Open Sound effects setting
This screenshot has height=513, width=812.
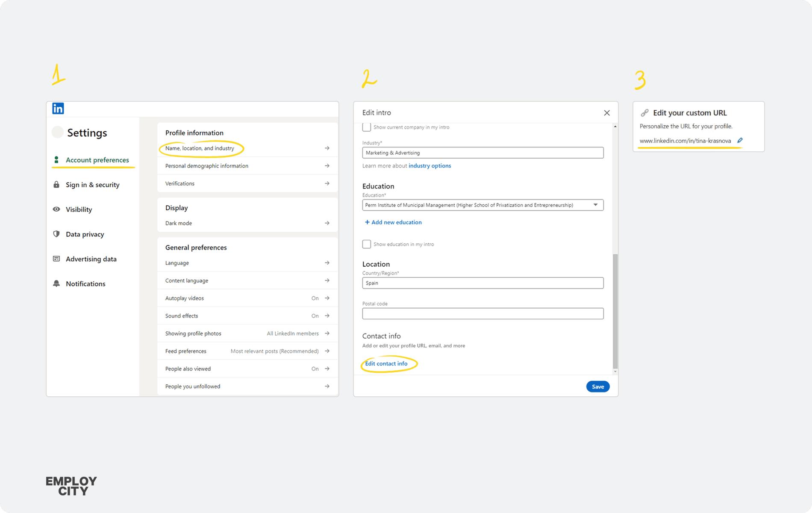click(247, 316)
